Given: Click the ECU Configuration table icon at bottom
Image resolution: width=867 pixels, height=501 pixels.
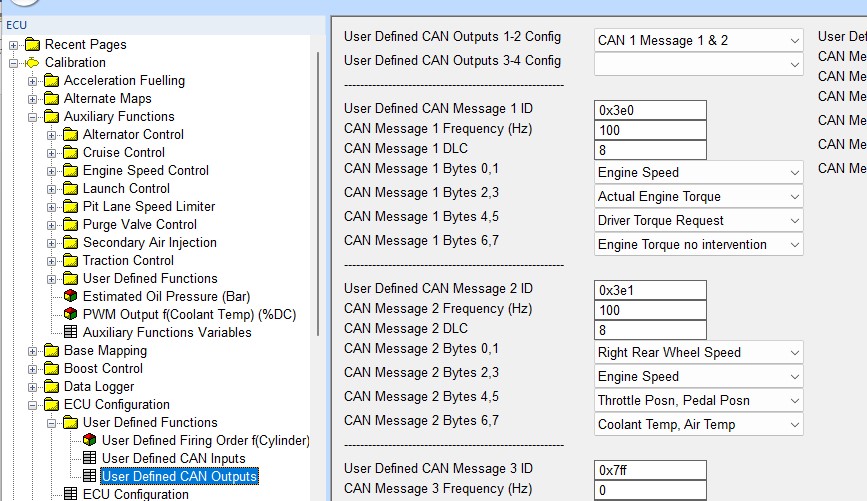Looking at the screenshot, I should point(71,495).
